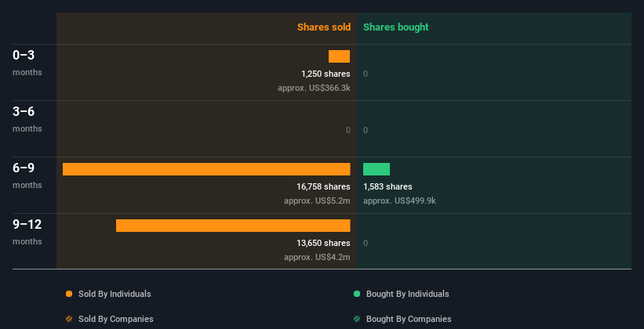Screen dimensions: 644x329
Task: Click the 9–12 months row label
Action: (x=27, y=232)
